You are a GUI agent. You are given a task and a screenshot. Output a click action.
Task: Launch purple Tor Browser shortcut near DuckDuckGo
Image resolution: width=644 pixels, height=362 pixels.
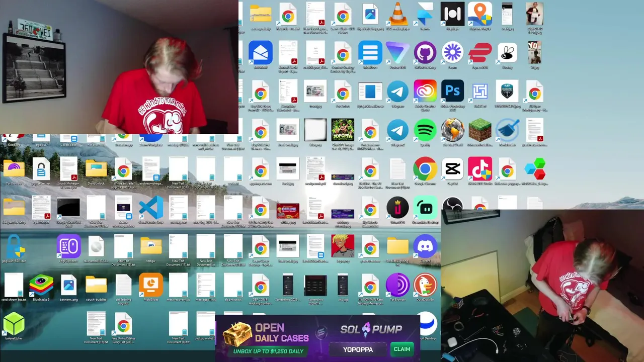pos(397,286)
